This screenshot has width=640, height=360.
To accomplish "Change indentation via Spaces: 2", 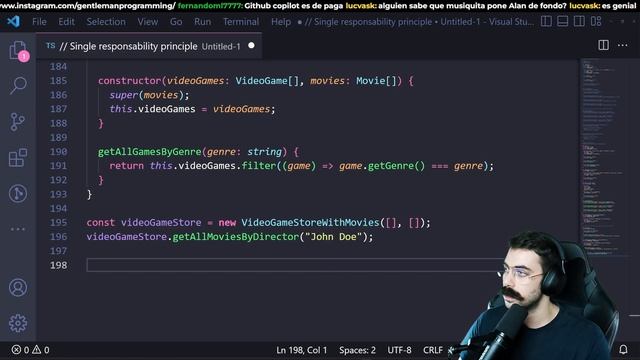I will [357, 350].
